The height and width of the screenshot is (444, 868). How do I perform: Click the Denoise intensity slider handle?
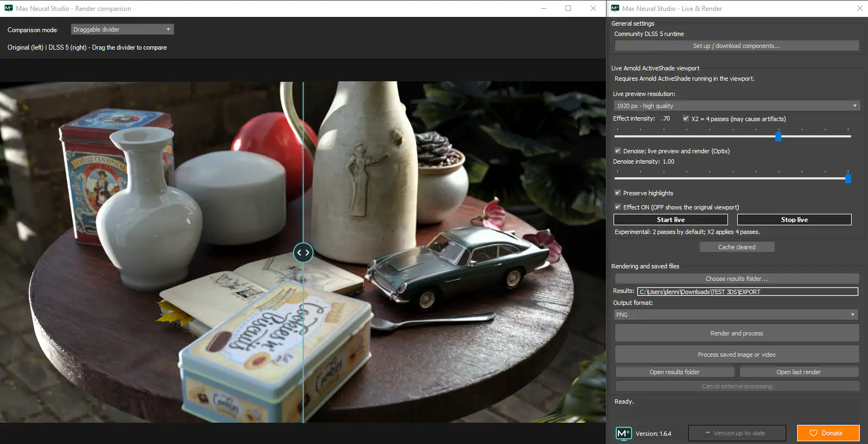coord(848,178)
